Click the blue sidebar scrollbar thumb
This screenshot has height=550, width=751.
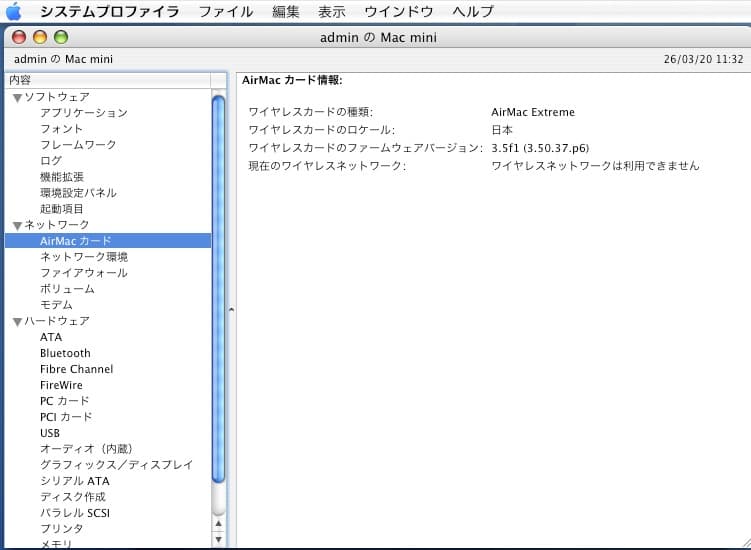[x=218, y=289]
